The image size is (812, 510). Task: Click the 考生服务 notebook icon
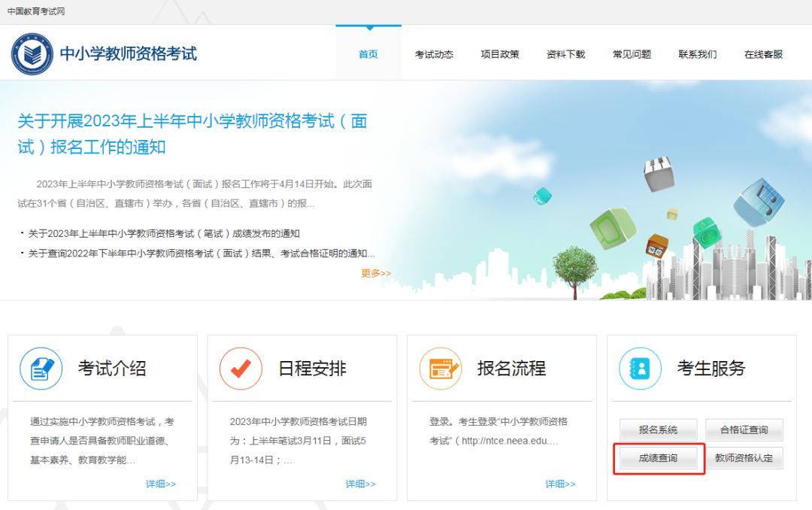640,369
